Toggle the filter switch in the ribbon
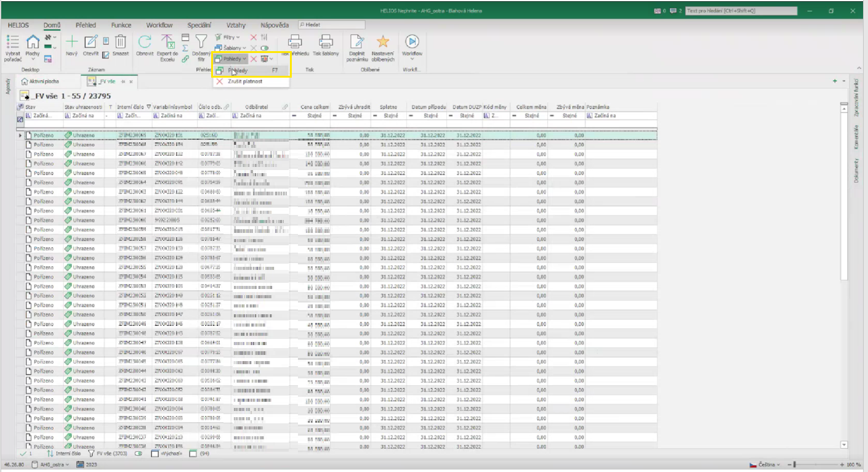Image resolution: width=868 pixels, height=472 pixels. click(265, 48)
